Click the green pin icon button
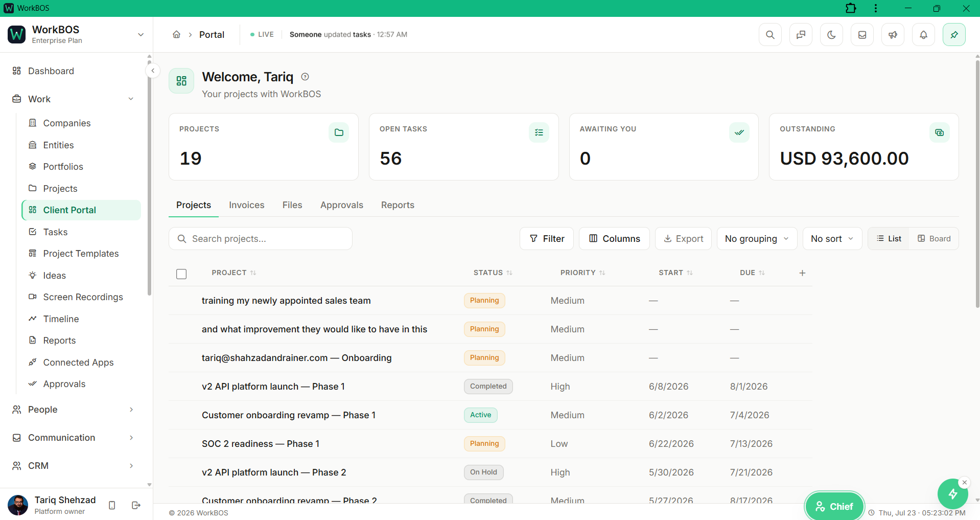 [x=954, y=35]
